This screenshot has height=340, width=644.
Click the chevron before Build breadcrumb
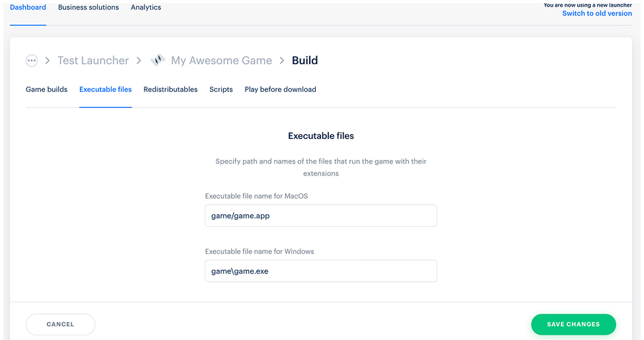click(x=282, y=61)
